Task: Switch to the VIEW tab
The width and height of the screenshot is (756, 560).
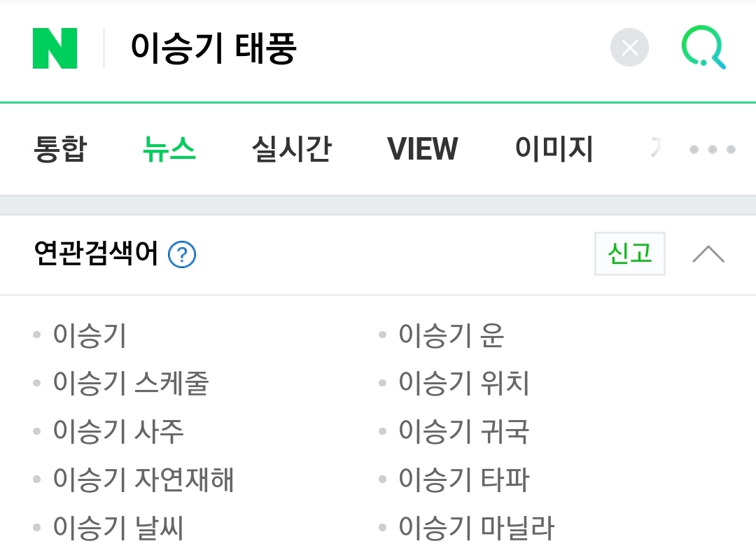Action: pos(423,149)
